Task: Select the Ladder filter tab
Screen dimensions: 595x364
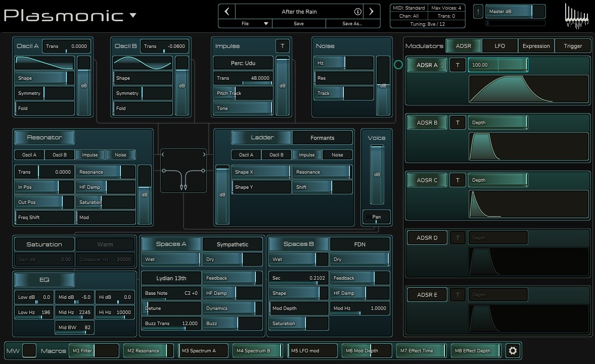Action: [x=262, y=137]
